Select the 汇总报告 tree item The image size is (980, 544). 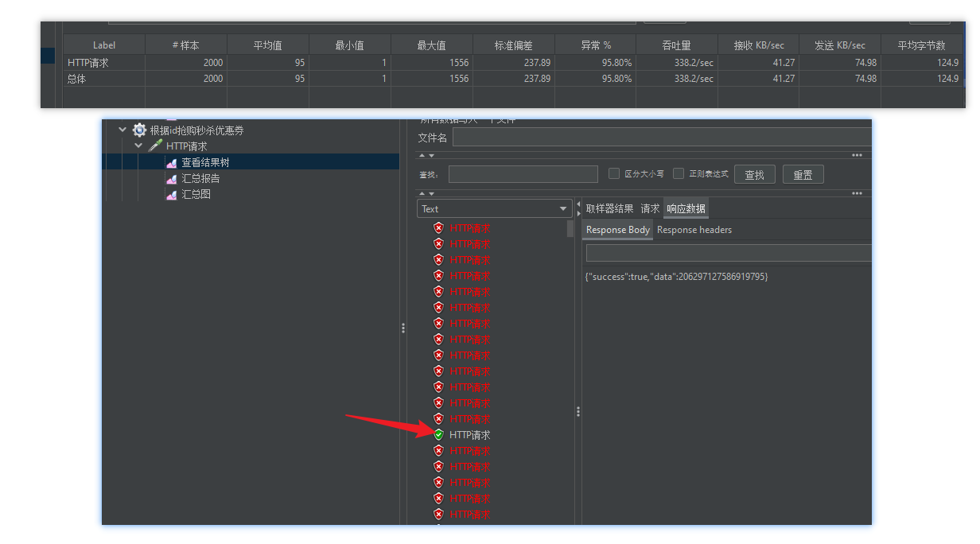coord(200,178)
